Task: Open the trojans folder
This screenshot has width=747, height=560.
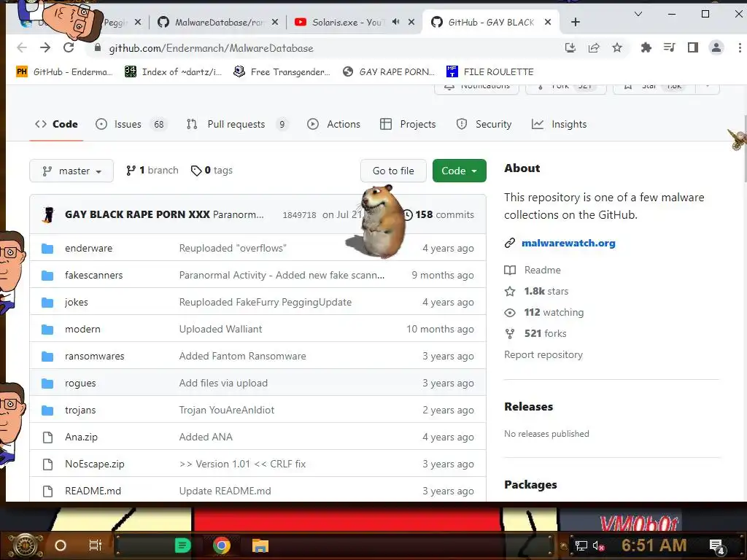Action: tap(80, 410)
